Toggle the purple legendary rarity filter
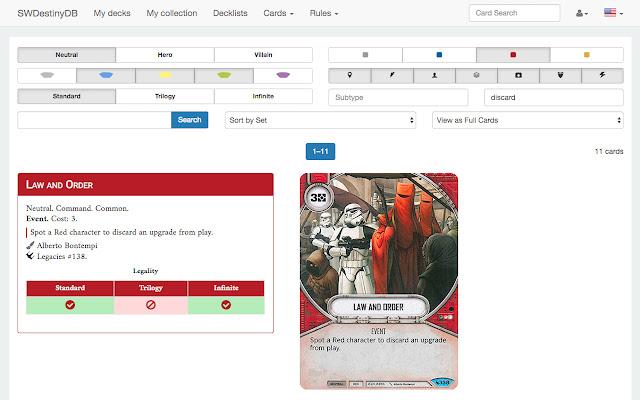 tap(283, 76)
